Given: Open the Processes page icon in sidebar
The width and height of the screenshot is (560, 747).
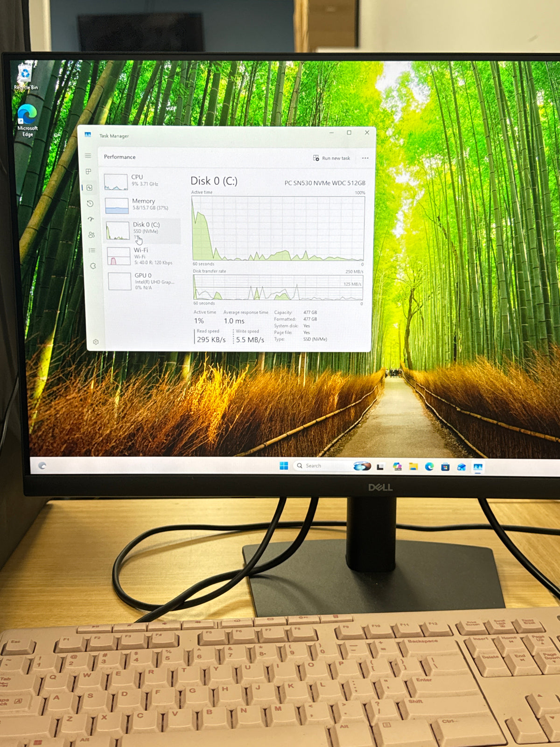Looking at the screenshot, I should pyautogui.click(x=88, y=171).
